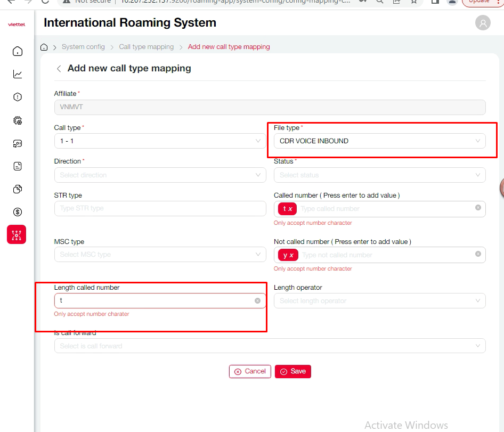The image size is (504, 432).
Task: Navigate to Call type mapping breadcrumb
Action: pyautogui.click(x=146, y=47)
